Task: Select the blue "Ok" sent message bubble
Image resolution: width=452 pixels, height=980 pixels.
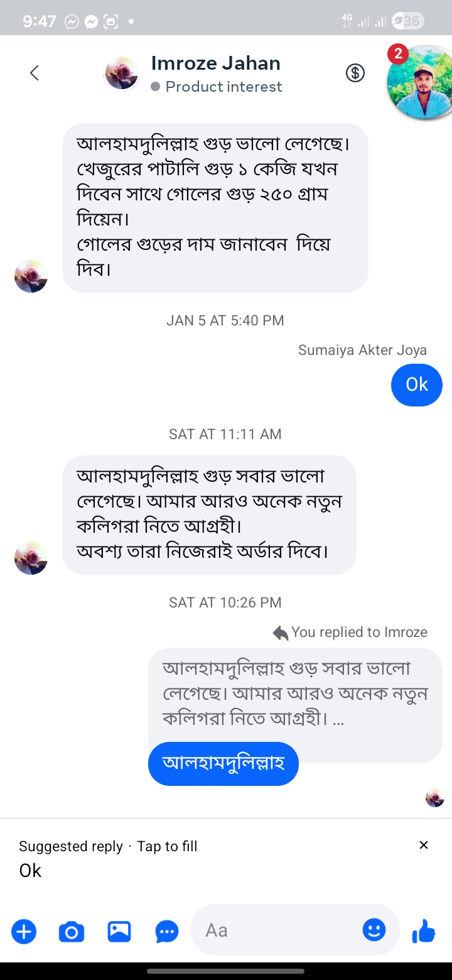Action: pyautogui.click(x=416, y=384)
